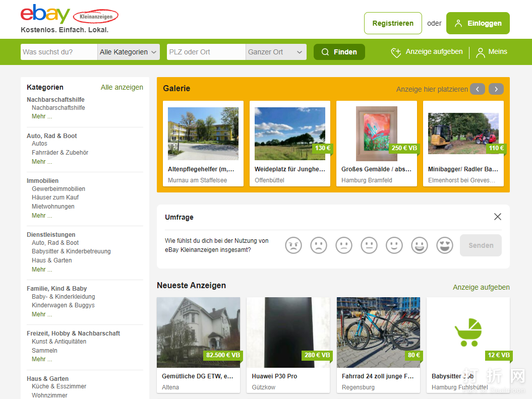Click the Finden search button
Image resolution: width=532 pixels, height=399 pixels.
coord(339,52)
